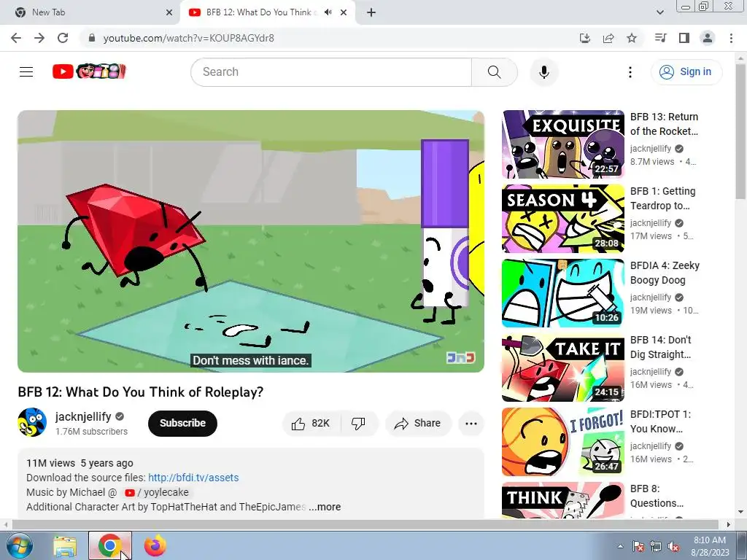Open the bfdi.tv/assets link
The height and width of the screenshot is (560, 747).
coord(193,478)
